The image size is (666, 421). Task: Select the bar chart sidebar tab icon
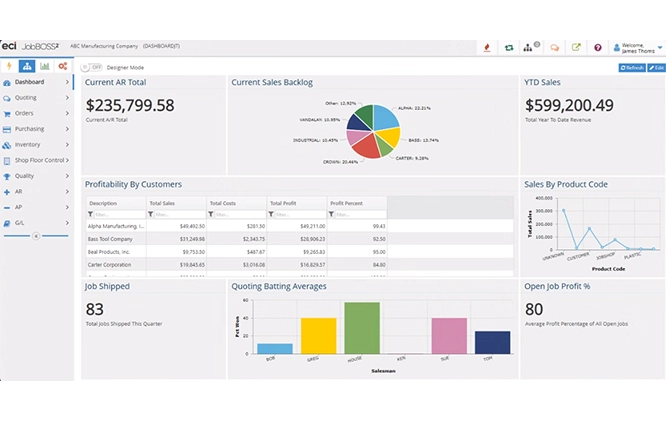click(45, 66)
